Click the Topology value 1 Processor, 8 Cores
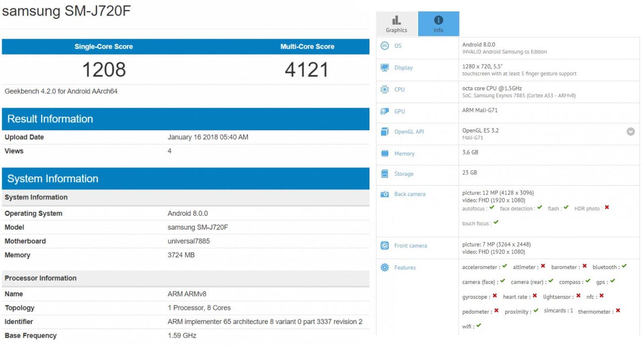Viewport: 644px width, 346px height. coord(199,308)
